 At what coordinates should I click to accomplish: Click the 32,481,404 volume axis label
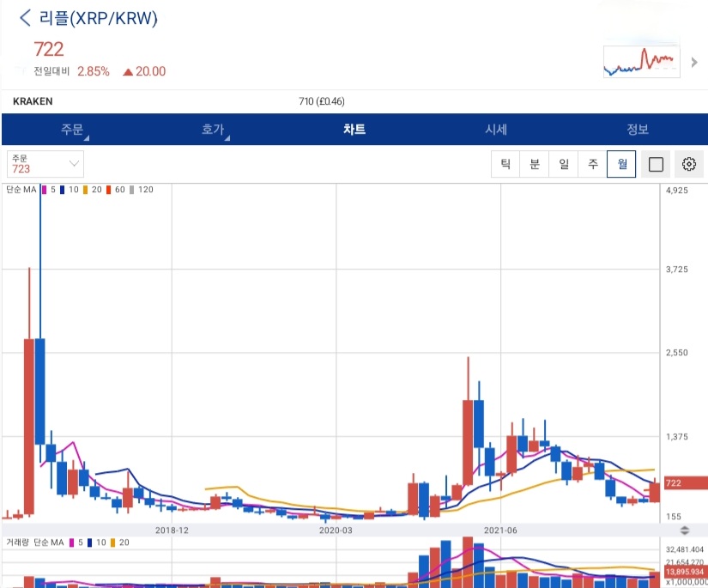685,549
